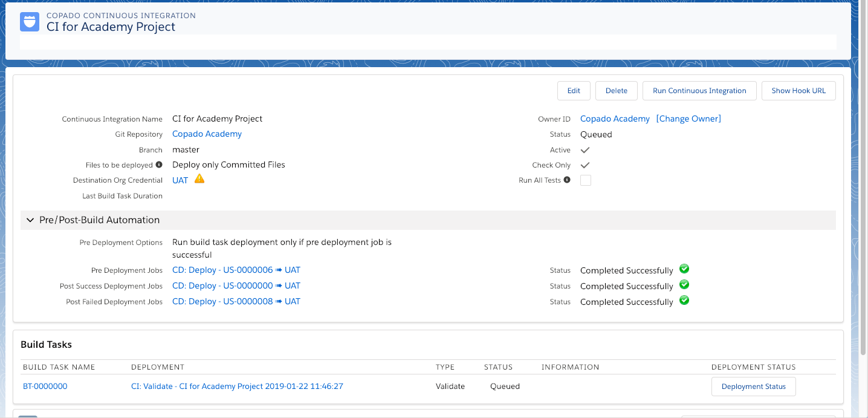Collapse the Pre/Post-Build Automation section

click(x=30, y=220)
